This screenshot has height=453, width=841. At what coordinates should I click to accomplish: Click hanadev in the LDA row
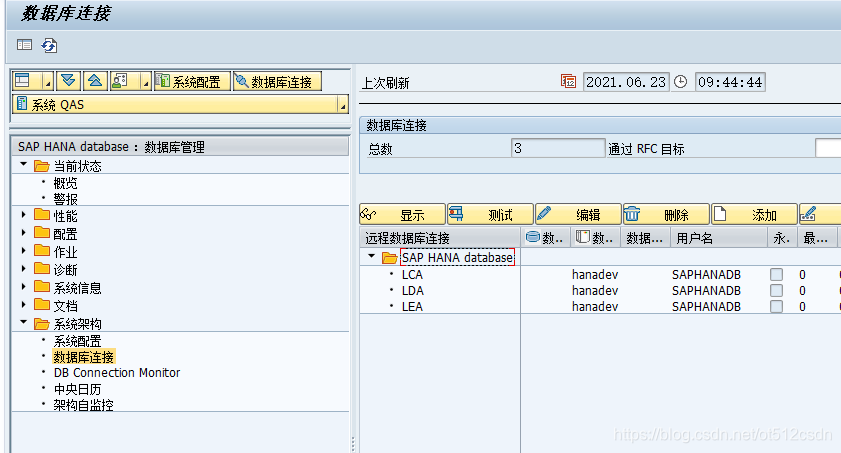click(595, 291)
